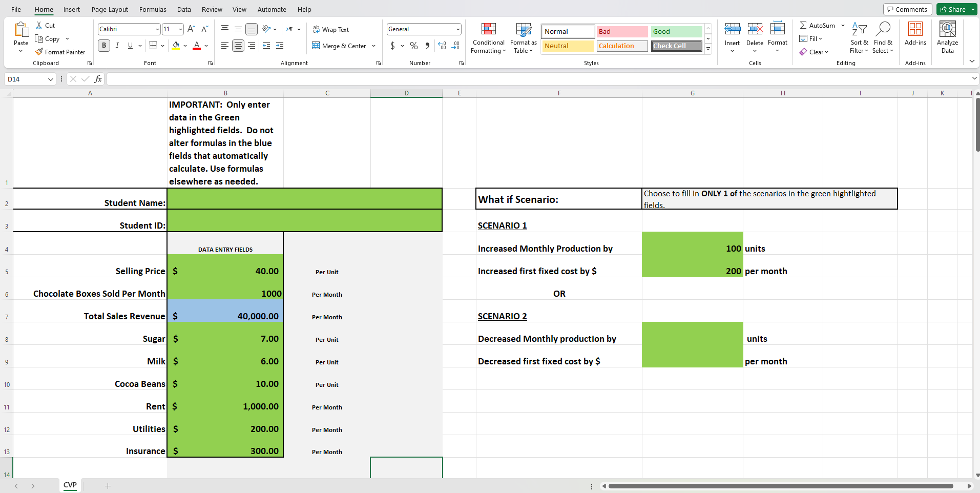The height and width of the screenshot is (493, 980).
Task: Click the Comments button
Action: click(x=907, y=9)
